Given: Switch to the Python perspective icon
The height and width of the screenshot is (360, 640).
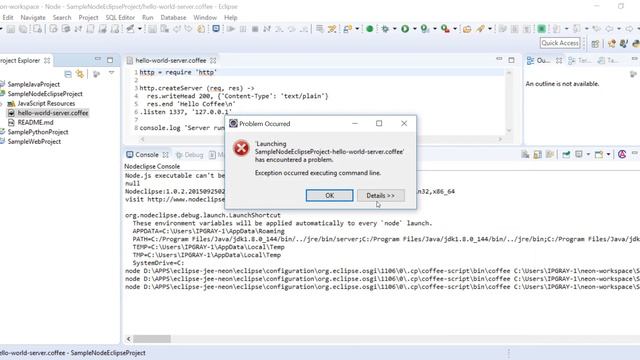Looking at the screenshot, I should point(635,43).
